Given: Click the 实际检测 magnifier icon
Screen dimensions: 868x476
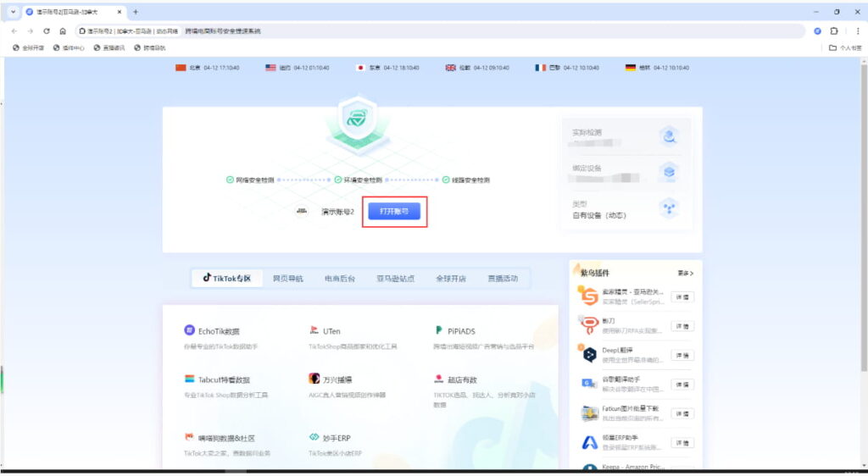Looking at the screenshot, I should coord(670,136).
